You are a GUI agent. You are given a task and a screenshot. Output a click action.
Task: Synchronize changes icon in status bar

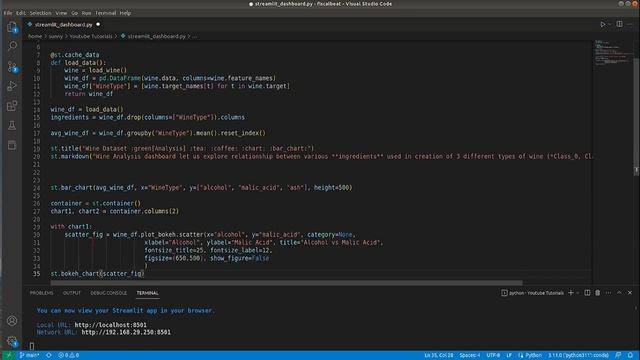coord(49,355)
